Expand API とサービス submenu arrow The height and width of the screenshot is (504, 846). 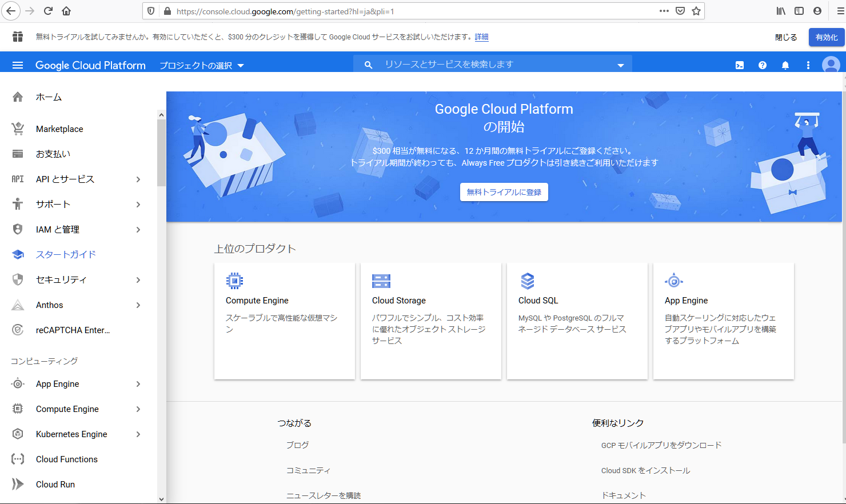pos(138,179)
